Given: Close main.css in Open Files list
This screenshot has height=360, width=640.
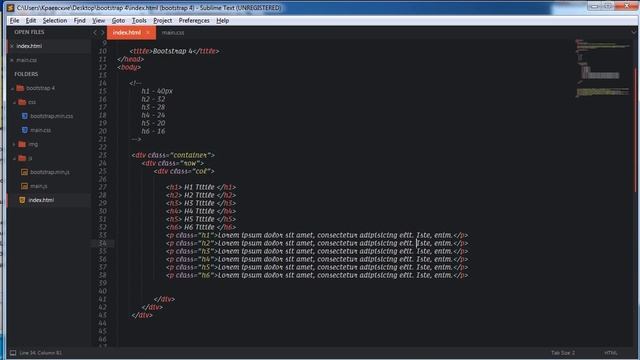Looking at the screenshot, I should click(12, 60).
